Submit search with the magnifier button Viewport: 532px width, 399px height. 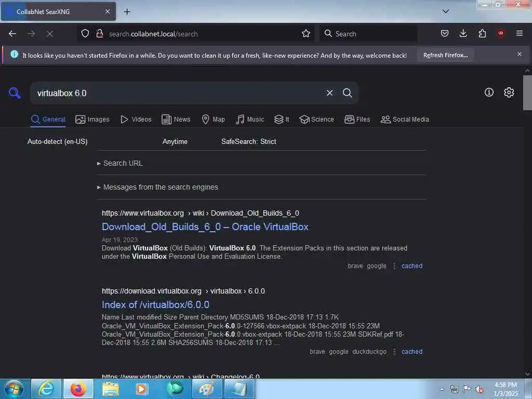(x=347, y=93)
